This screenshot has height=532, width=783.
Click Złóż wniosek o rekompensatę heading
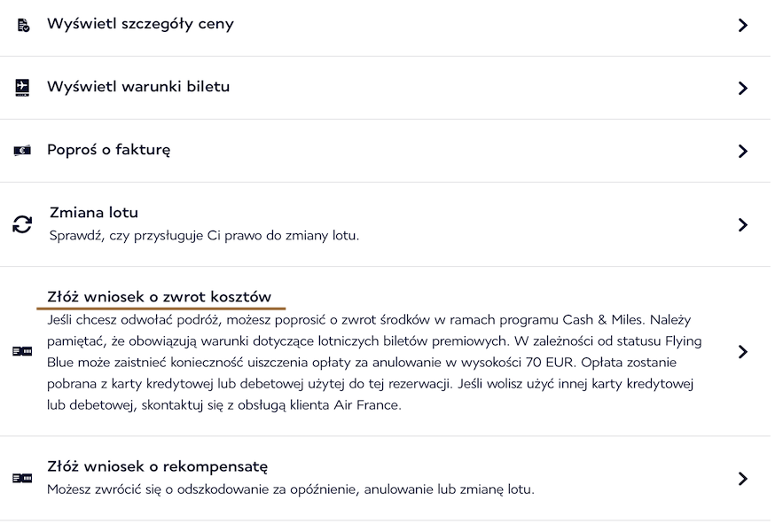click(x=157, y=466)
